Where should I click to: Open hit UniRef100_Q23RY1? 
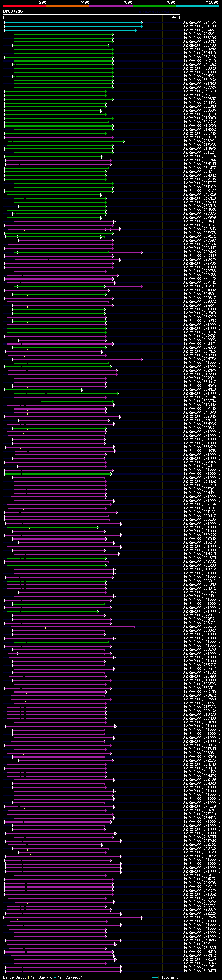[x=199, y=141]
